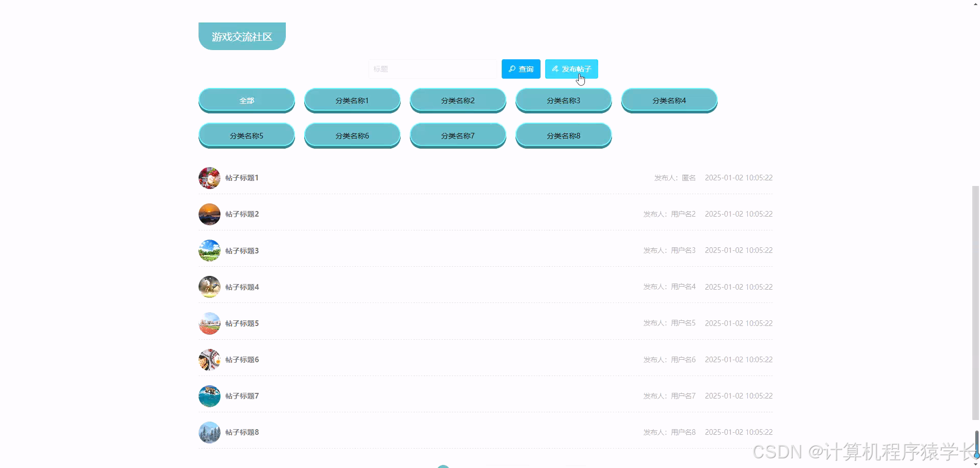Click the avatar beside 帖子标题5
Viewport: 980px width, 468px height.
point(209,323)
